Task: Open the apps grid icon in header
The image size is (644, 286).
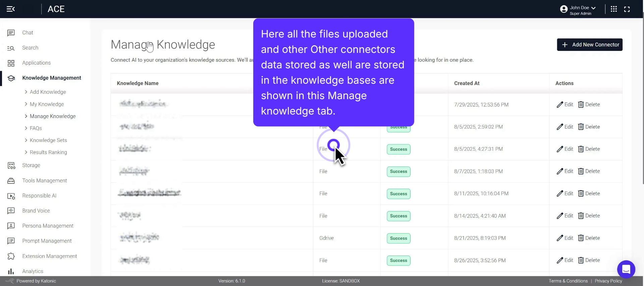Action: 614,9
